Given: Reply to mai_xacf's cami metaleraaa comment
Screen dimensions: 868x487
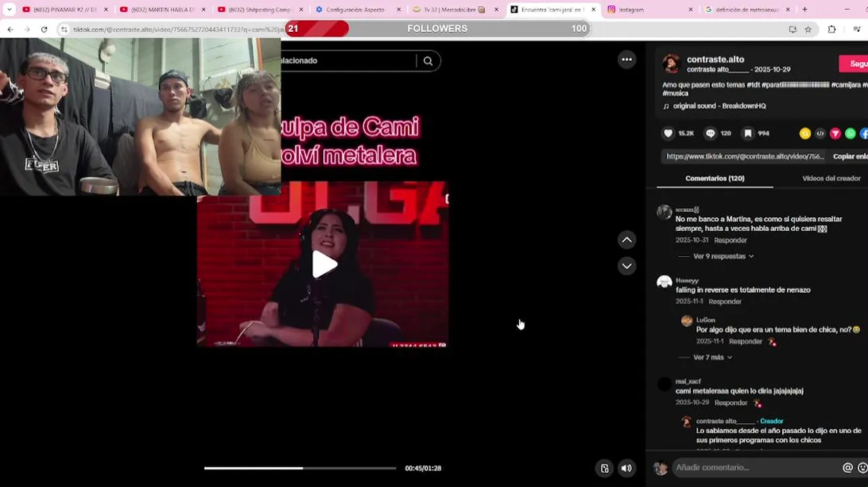Looking at the screenshot, I should (731, 402).
